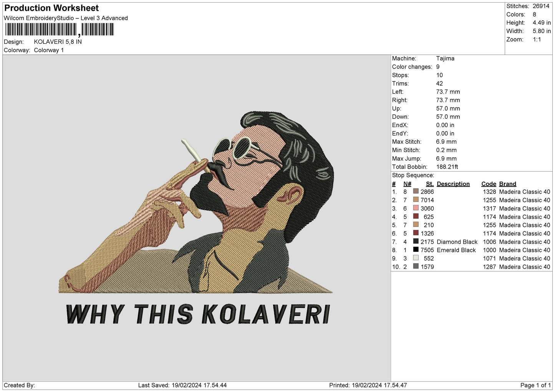Click the Color changes value '9'
This screenshot has height=392, width=555.
(438, 67)
